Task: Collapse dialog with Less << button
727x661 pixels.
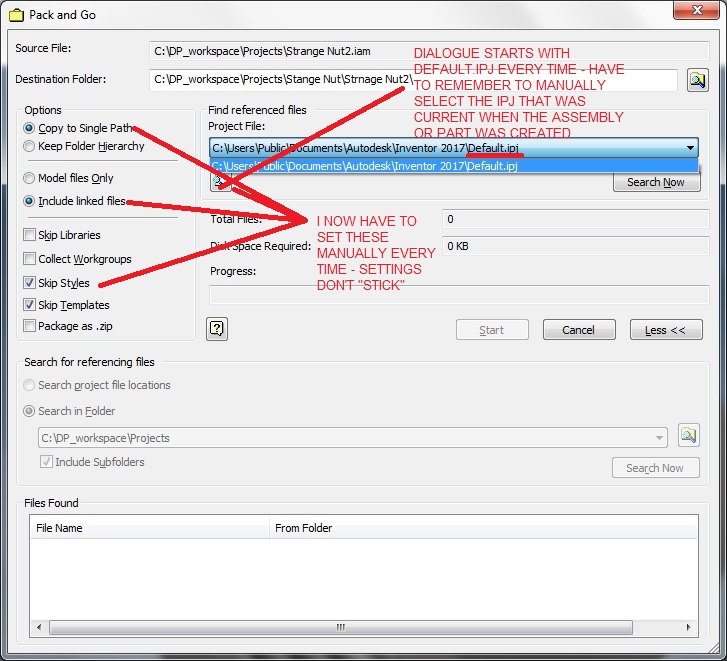Action: click(666, 330)
